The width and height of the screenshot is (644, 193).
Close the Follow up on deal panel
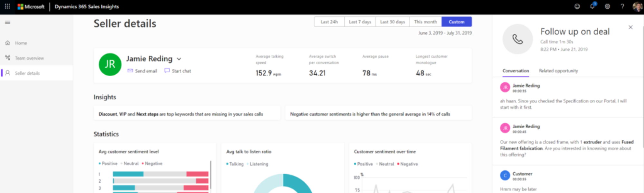[630, 27]
